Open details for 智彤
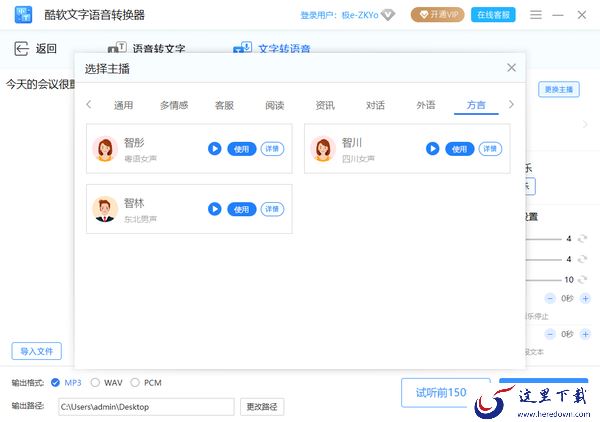 click(x=272, y=148)
